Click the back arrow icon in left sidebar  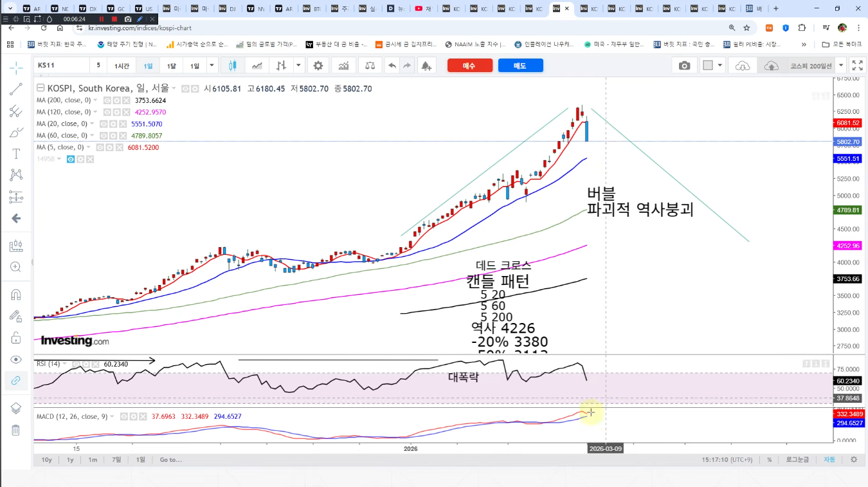point(16,218)
